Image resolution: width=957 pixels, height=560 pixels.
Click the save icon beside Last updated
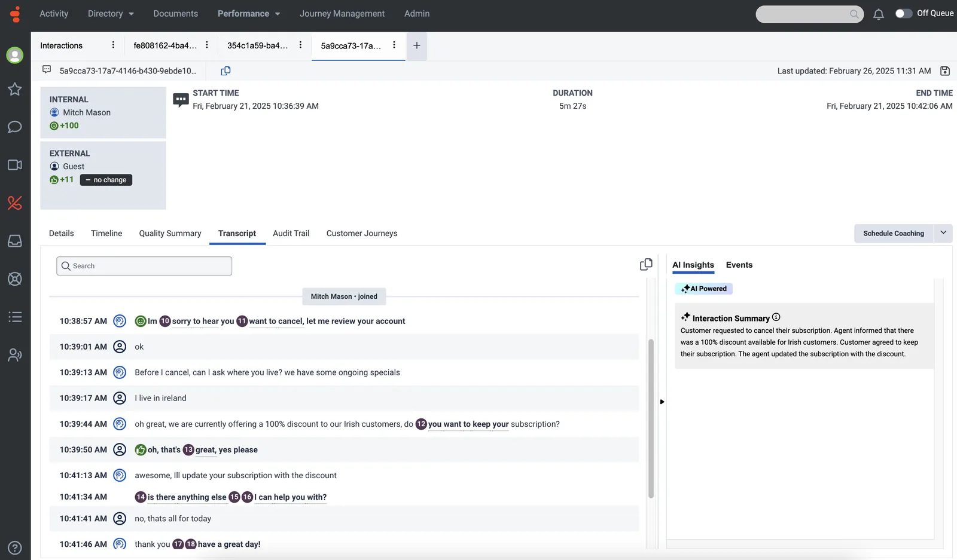point(945,71)
